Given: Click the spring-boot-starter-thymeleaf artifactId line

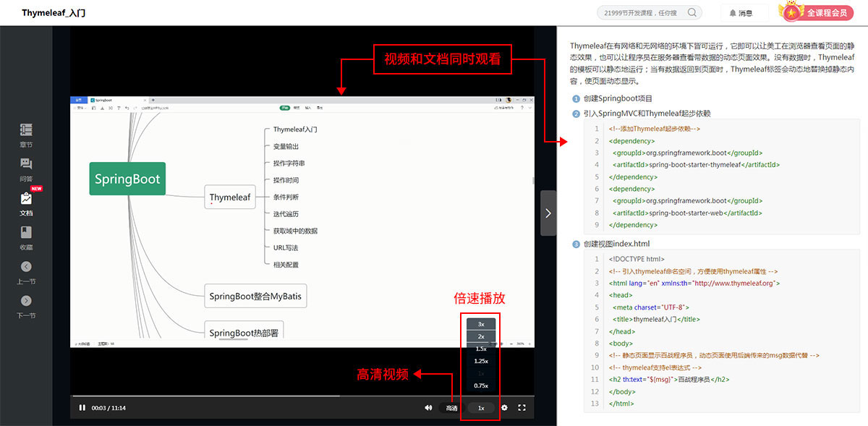Looking at the screenshot, I should 696,165.
